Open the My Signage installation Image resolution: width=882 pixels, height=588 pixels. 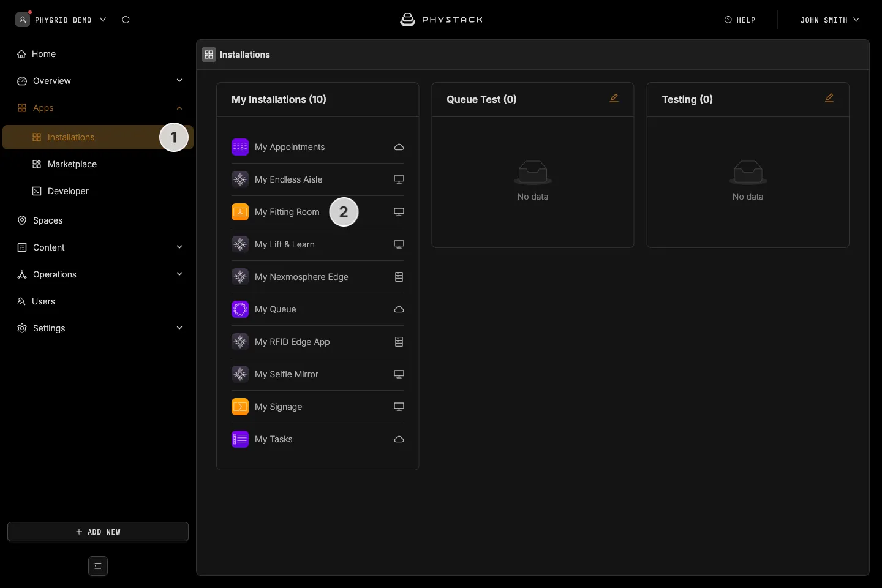tap(318, 407)
